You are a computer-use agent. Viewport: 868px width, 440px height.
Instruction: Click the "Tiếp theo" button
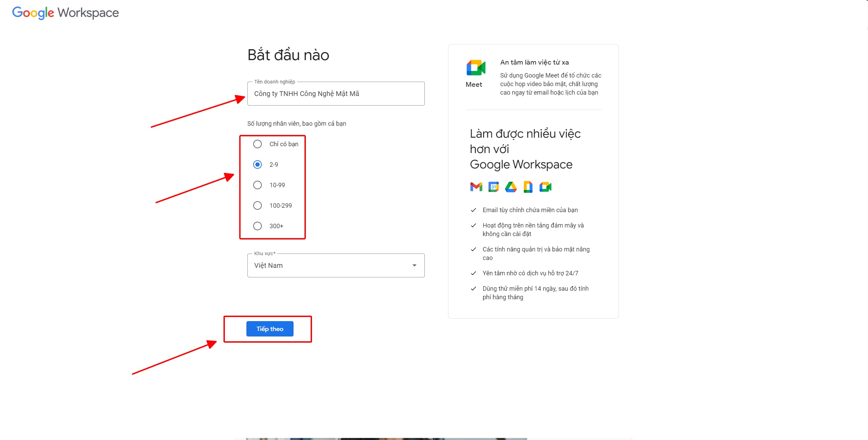click(270, 329)
